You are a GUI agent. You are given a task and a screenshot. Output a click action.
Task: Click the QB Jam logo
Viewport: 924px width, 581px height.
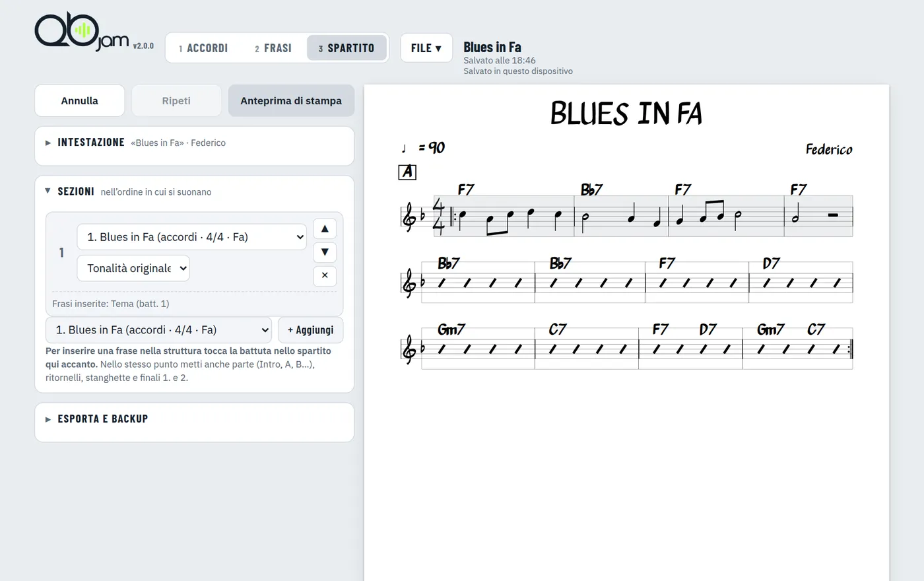pos(81,32)
